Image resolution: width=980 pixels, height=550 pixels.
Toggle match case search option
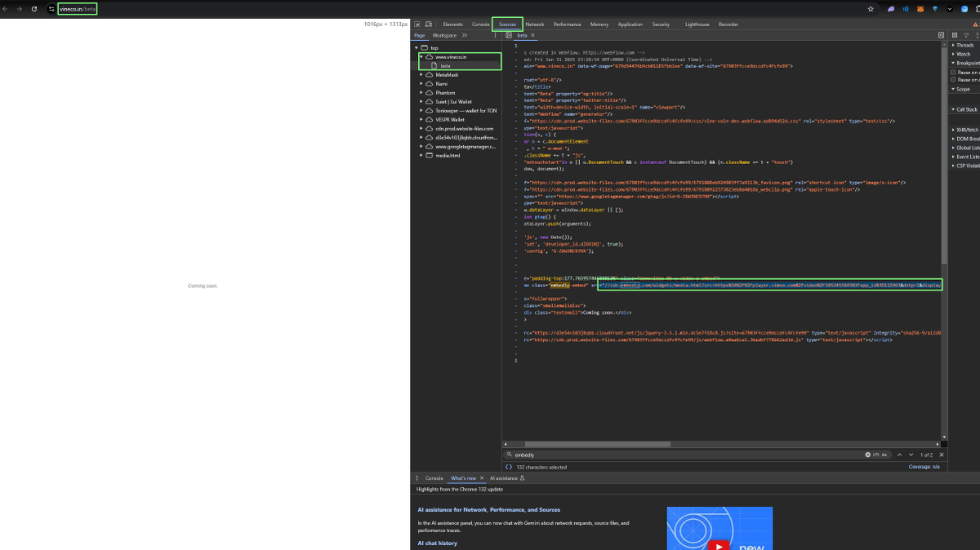click(x=884, y=455)
